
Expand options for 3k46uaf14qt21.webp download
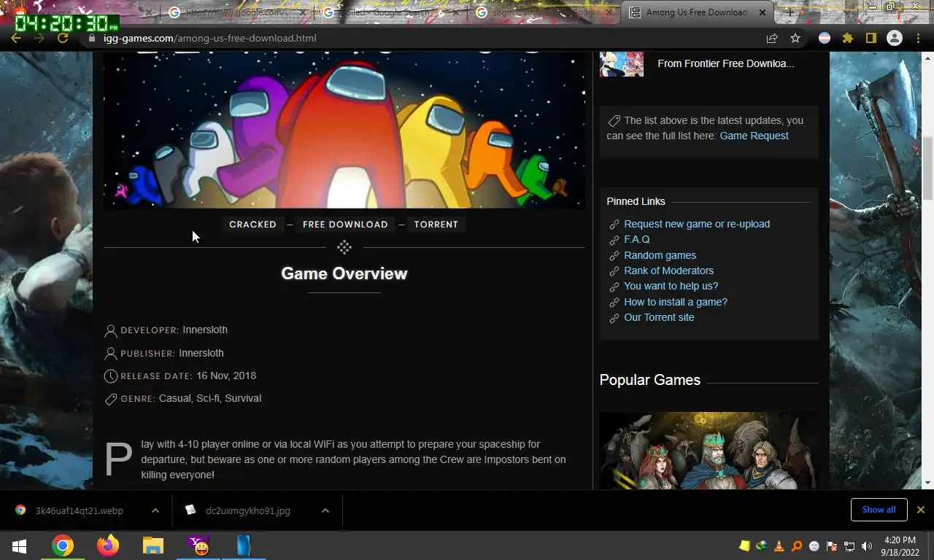pyautogui.click(x=155, y=510)
